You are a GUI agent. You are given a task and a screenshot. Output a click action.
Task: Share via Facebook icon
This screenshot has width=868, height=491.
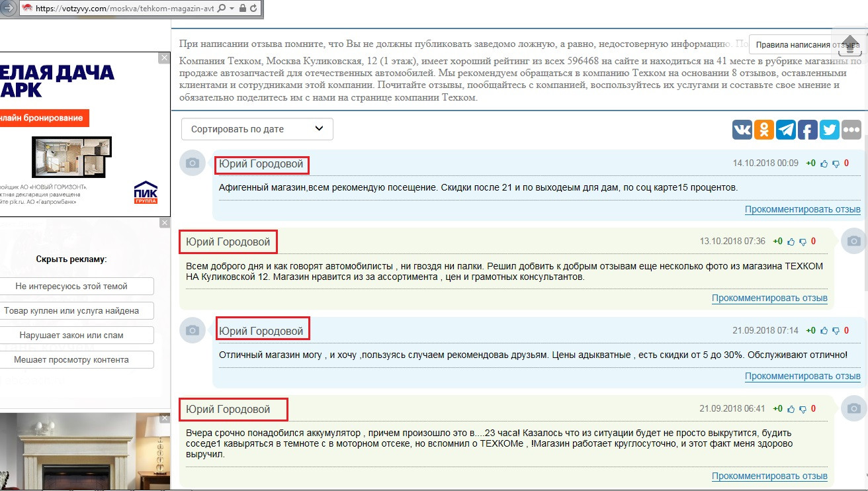click(x=808, y=129)
